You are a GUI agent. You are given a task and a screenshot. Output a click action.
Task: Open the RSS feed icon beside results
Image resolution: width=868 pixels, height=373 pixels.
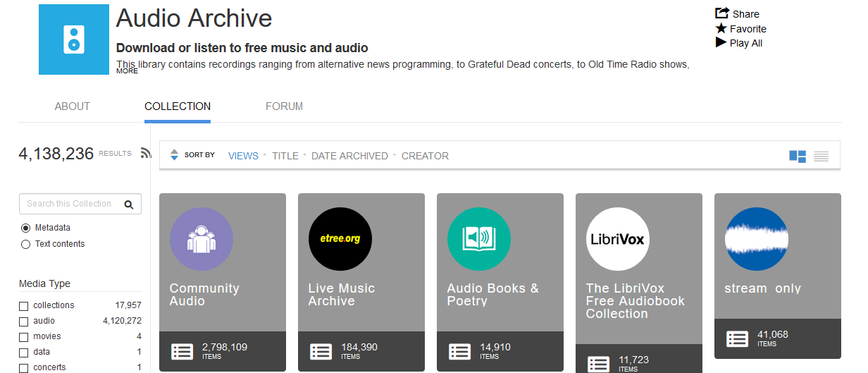pyautogui.click(x=146, y=153)
